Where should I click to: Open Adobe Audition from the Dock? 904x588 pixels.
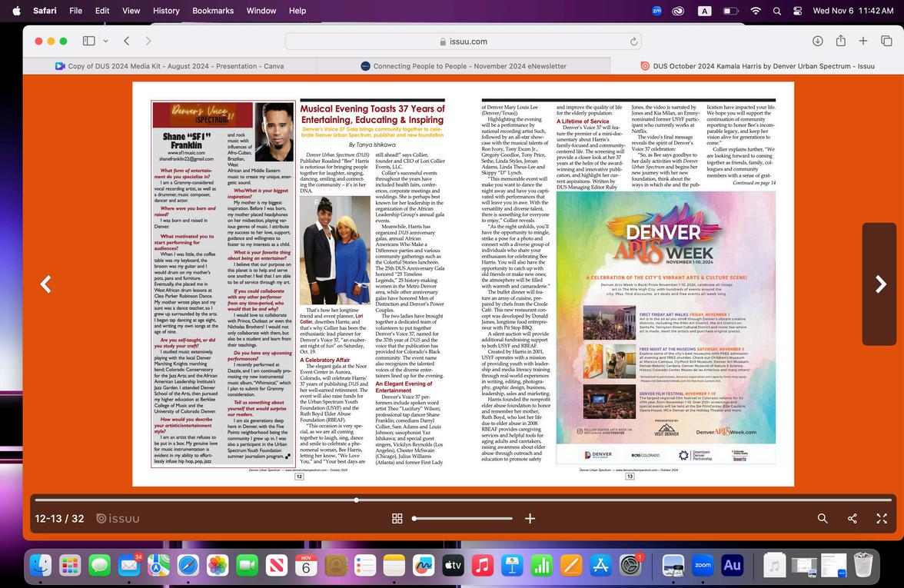click(x=732, y=566)
